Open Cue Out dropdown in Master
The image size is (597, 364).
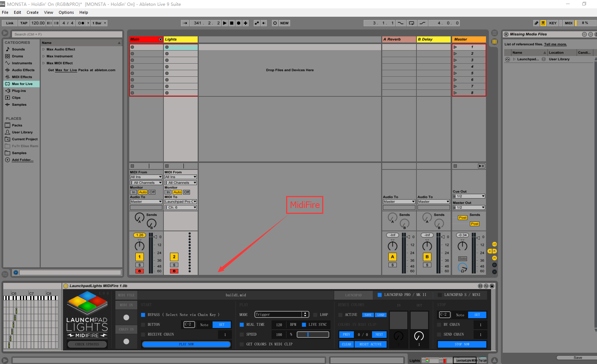pos(469,196)
